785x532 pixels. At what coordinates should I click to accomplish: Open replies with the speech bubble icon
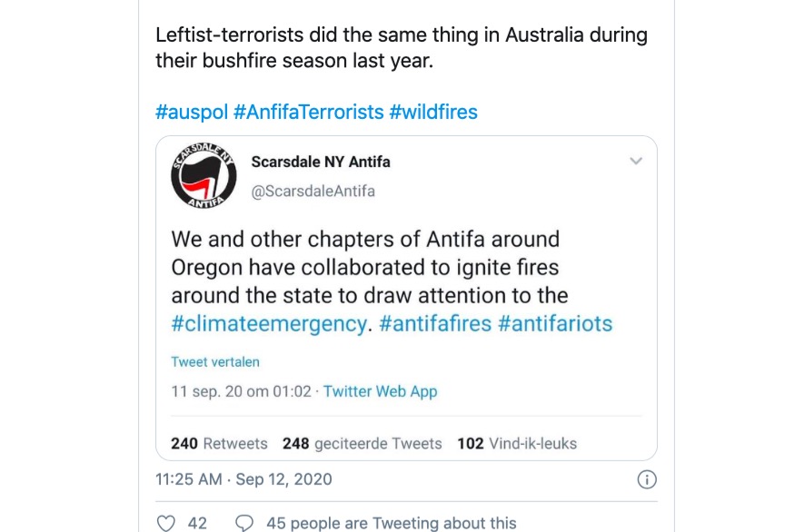(x=242, y=523)
